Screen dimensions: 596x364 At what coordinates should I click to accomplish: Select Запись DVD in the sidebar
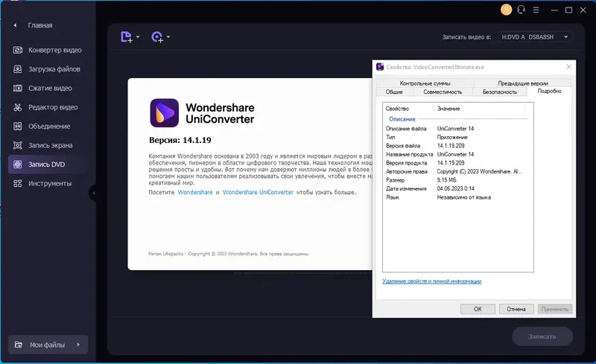pos(48,165)
